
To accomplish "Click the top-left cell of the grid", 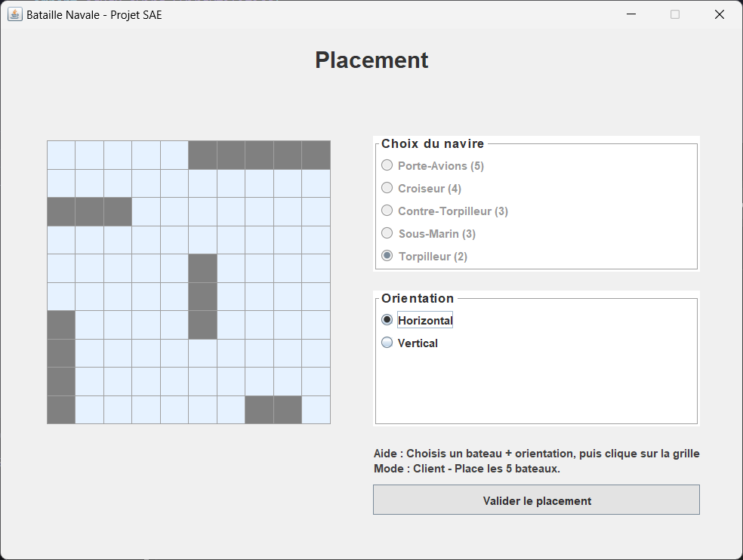I will pos(61,154).
